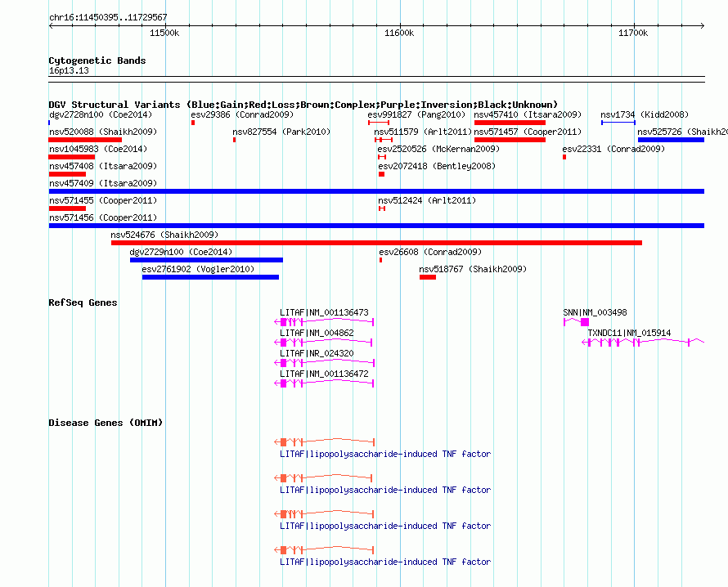Open transcript LITAF|NM_001136472
This screenshot has height=587, width=728.
[x=324, y=374]
